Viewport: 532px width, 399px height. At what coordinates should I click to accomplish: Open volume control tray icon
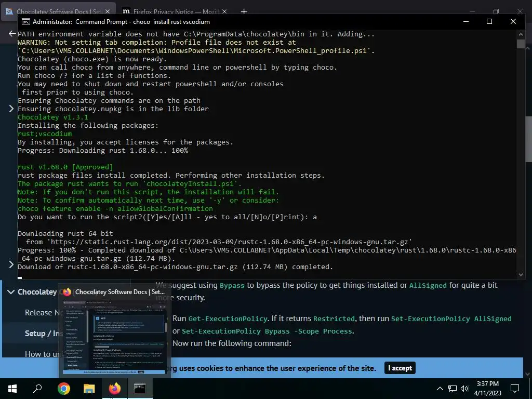pyautogui.click(x=464, y=389)
